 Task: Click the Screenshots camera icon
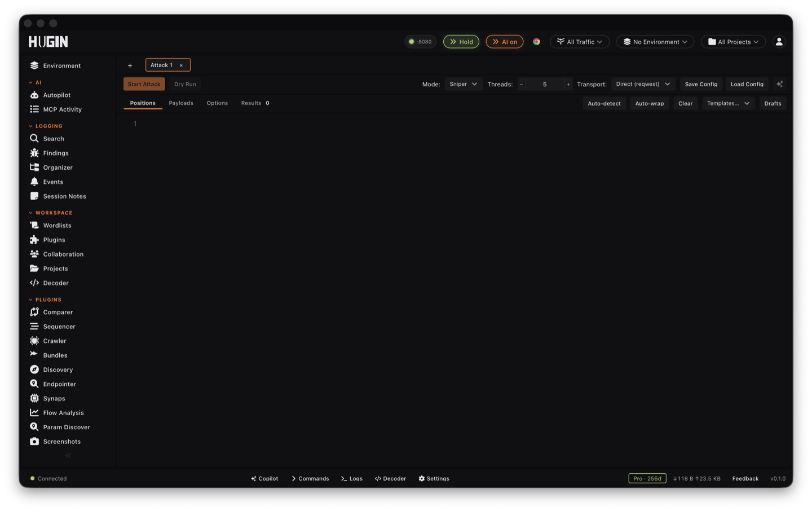(34, 442)
